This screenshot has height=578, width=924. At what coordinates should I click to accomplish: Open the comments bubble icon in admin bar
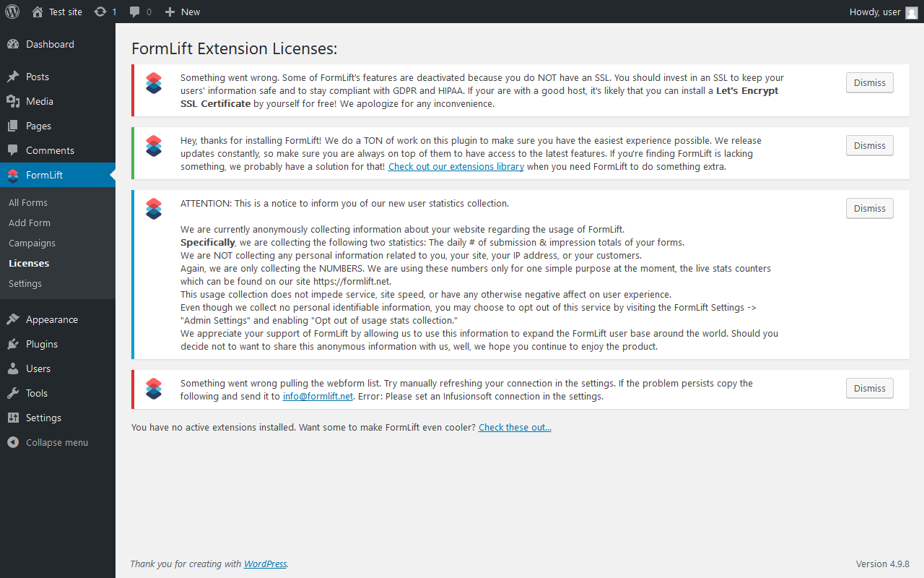point(135,12)
